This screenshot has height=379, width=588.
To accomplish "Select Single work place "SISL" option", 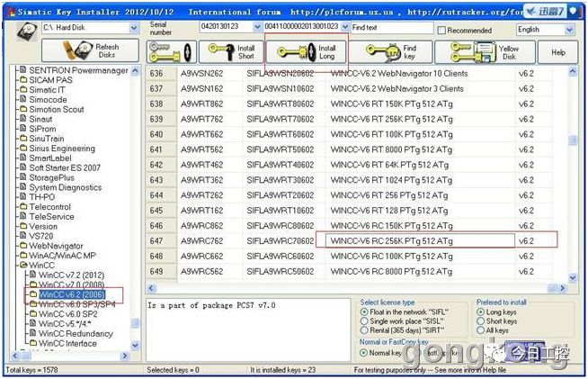I will (364, 321).
